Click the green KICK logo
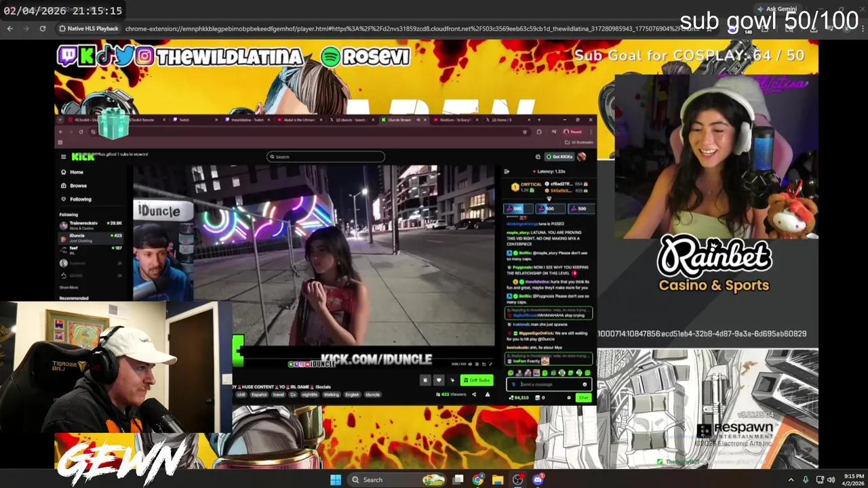Image resolution: width=868 pixels, height=488 pixels. [83, 157]
